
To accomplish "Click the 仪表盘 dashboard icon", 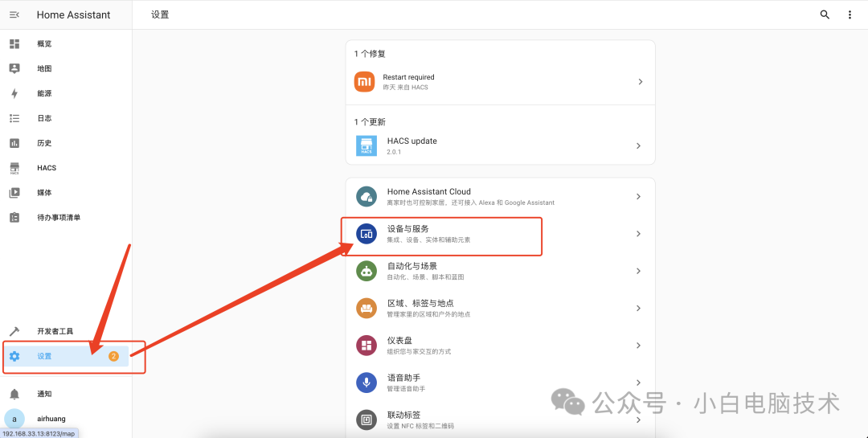I will pyautogui.click(x=366, y=346).
